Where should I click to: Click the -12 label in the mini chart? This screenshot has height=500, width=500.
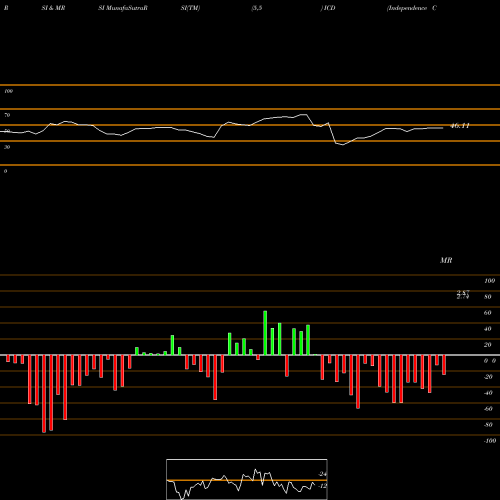point(322,486)
